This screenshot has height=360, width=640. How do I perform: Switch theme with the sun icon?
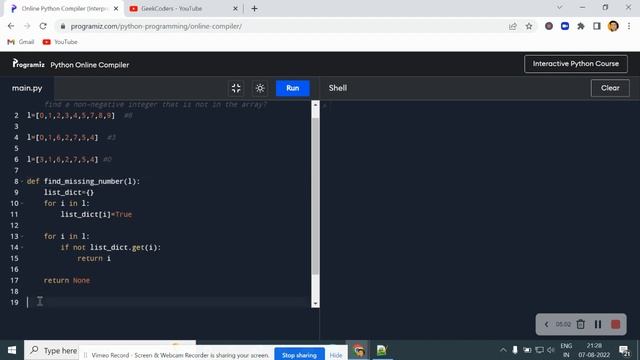(260, 88)
